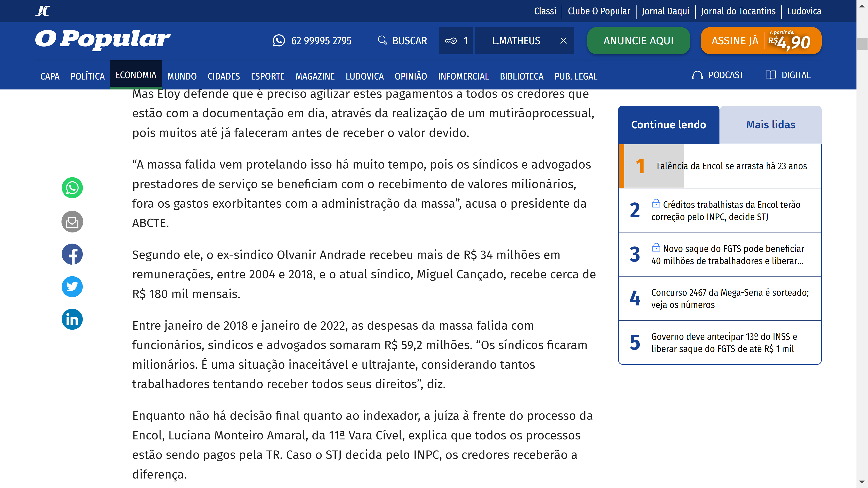Go to the ESPORTE section
868x488 pixels.
point(268,76)
